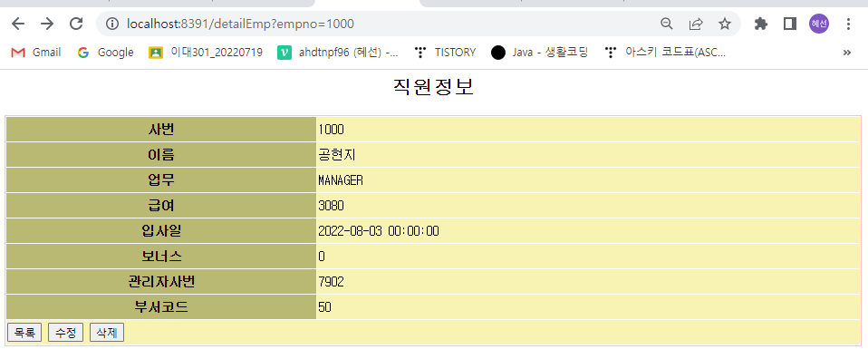Show more bookmarks with double chevron

[846, 53]
